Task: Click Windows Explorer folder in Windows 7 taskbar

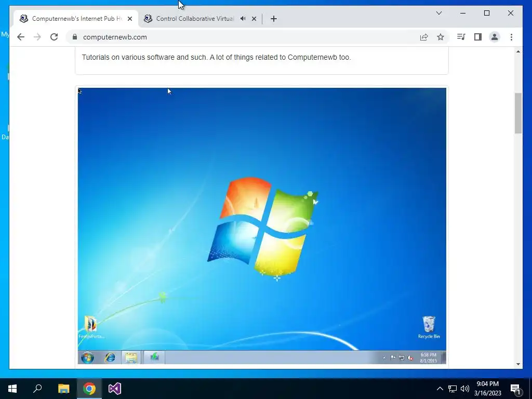Action: coord(131,357)
